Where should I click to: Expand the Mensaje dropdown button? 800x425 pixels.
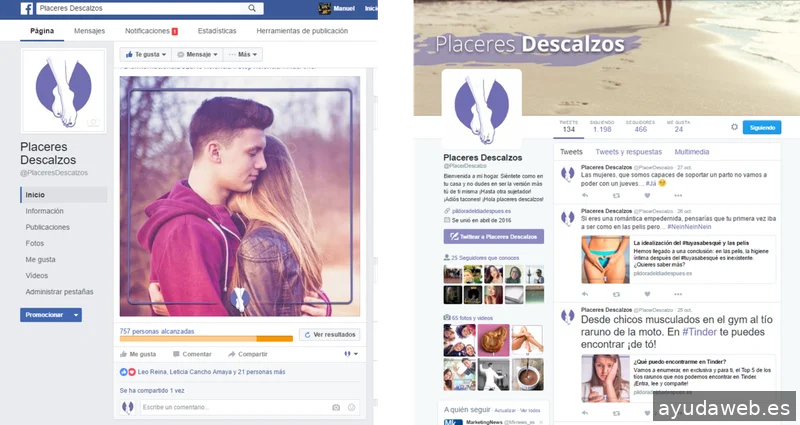pos(197,55)
